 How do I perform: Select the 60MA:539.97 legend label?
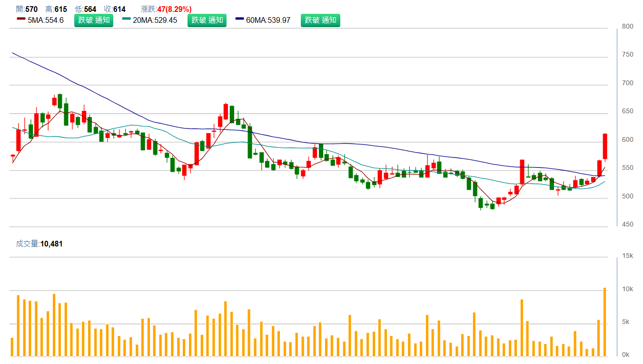click(x=268, y=20)
